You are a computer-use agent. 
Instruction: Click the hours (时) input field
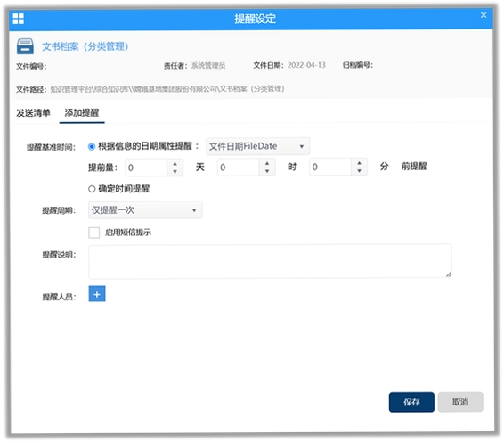click(238, 167)
